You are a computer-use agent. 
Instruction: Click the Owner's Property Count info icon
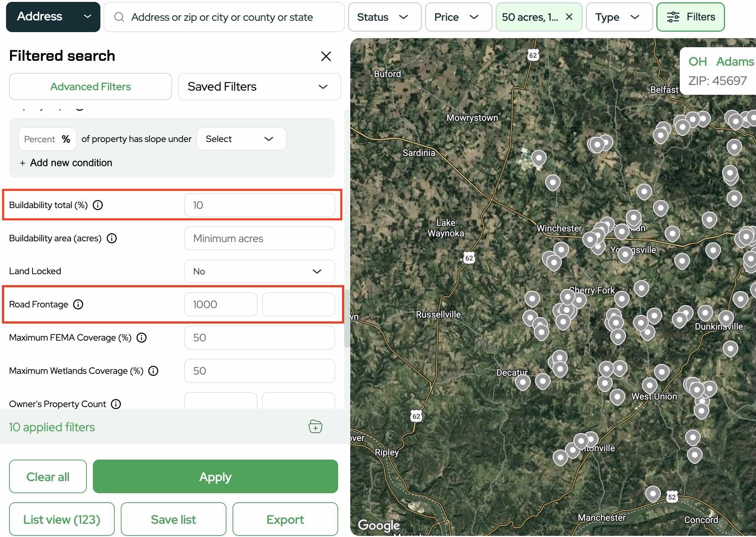coord(116,404)
